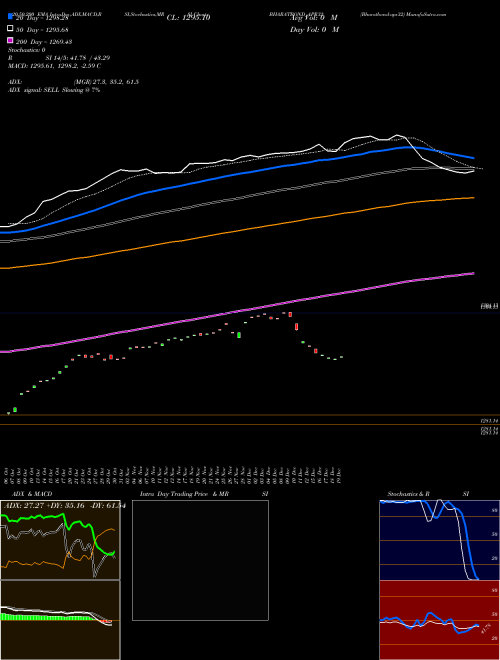Screen dimensions: 500x660
Task: Open the blue Stochastics chart panel
Action: coord(439,540)
